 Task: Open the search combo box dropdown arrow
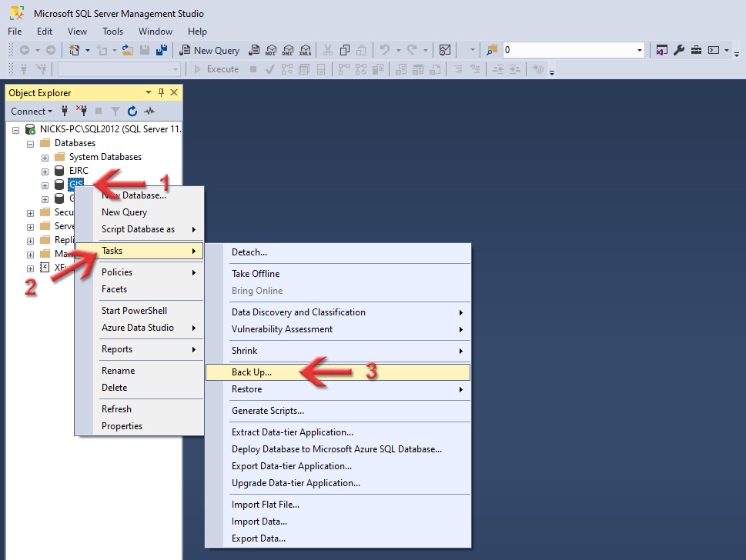coord(640,50)
